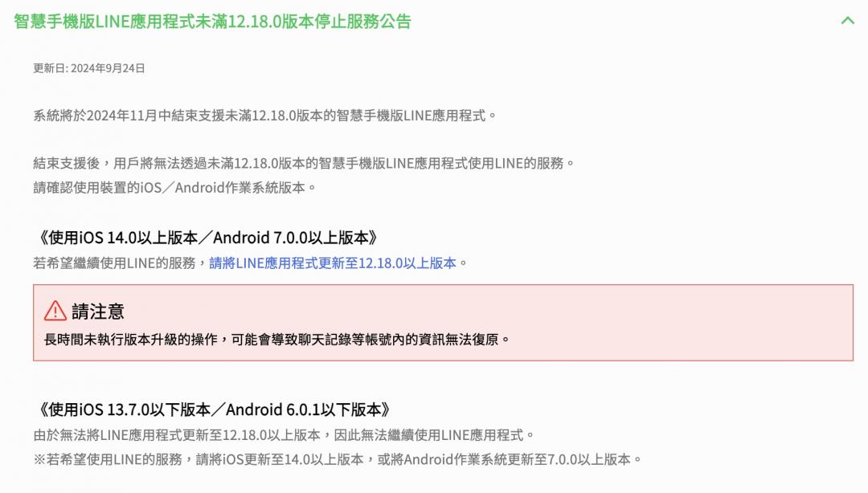Click the sentence starting 結束支援後，用戶將無法
This screenshot has width=868, height=493.
(304, 163)
